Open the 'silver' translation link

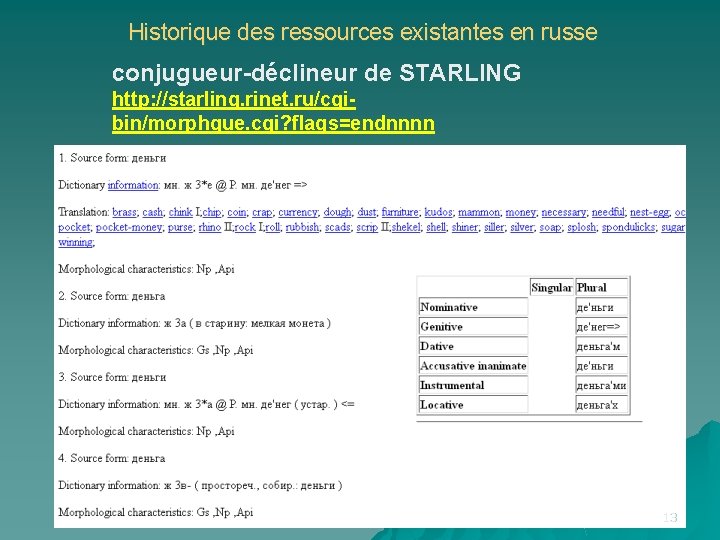(x=522, y=227)
